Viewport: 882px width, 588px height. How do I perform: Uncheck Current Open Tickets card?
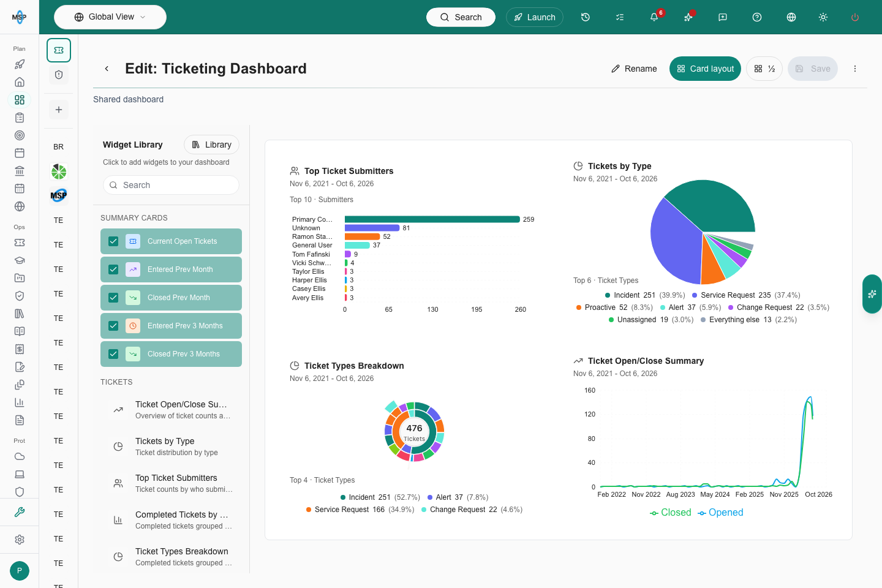point(113,241)
